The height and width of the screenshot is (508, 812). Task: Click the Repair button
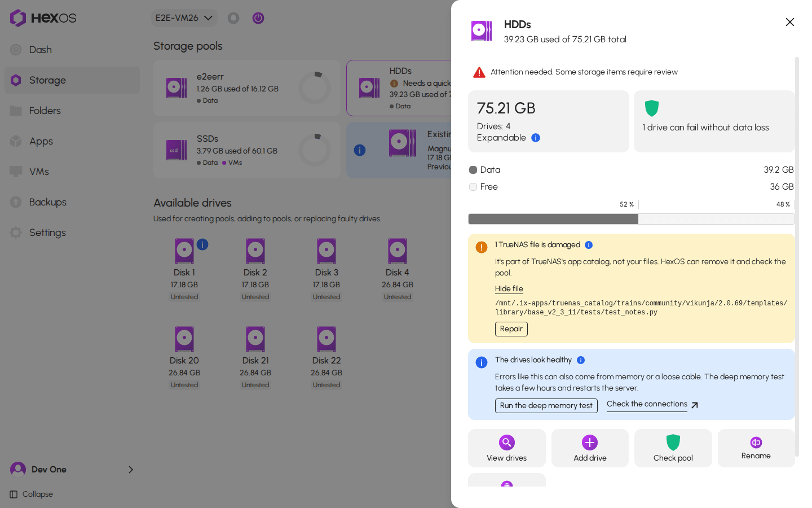511,329
